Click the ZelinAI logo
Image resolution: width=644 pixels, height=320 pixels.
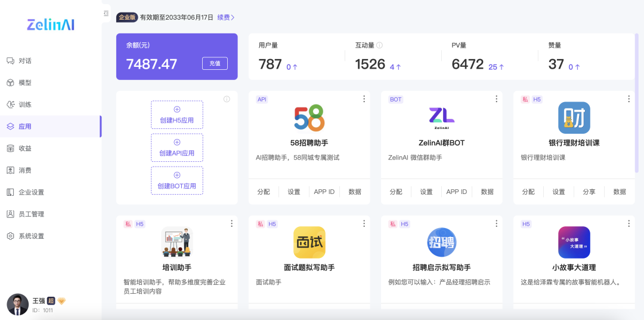[51, 24]
